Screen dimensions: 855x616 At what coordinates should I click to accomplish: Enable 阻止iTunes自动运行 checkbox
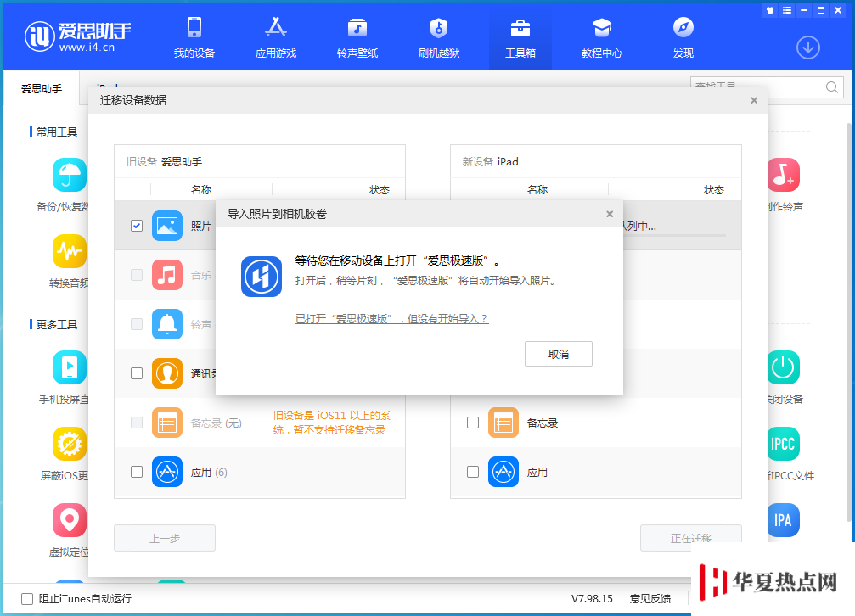(x=26, y=599)
